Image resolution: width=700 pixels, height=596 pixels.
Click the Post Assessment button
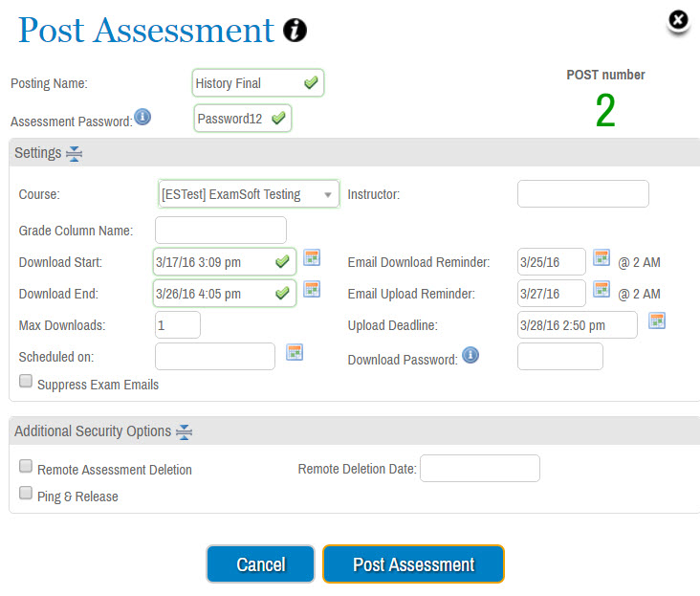click(x=413, y=564)
